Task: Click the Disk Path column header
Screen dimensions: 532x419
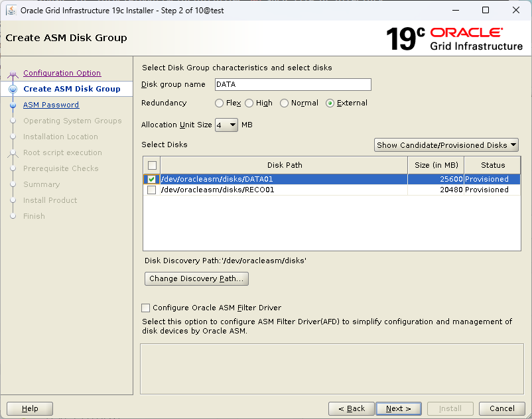Action: pos(285,165)
